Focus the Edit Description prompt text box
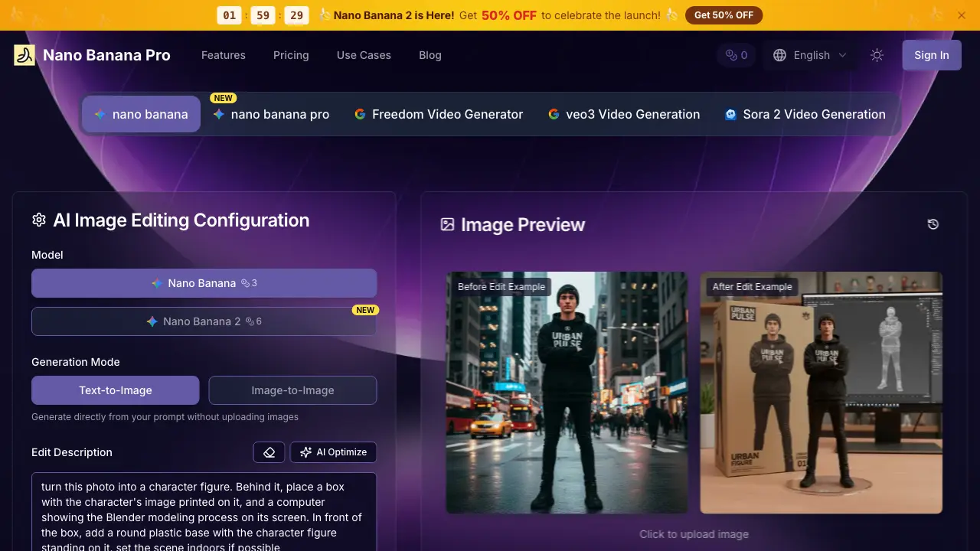The width and height of the screenshot is (980, 551). point(204,512)
